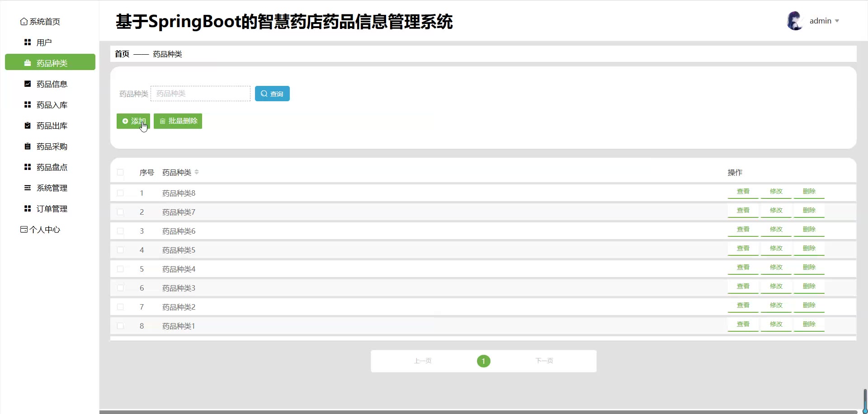The image size is (868, 414).
Task: Sort by 药品种类 column arrows
Action: click(197, 172)
